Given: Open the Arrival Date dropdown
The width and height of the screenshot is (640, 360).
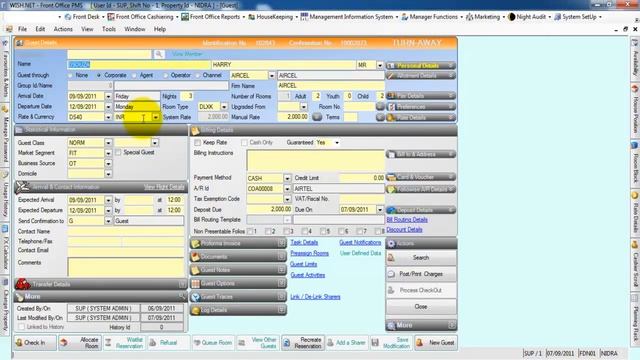Looking at the screenshot, I should (x=108, y=96).
